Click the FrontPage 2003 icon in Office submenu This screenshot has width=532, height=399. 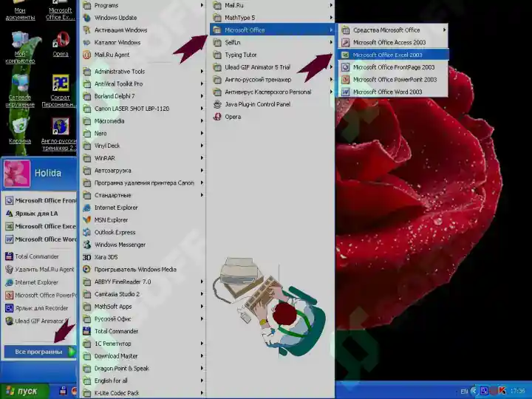(345, 67)
